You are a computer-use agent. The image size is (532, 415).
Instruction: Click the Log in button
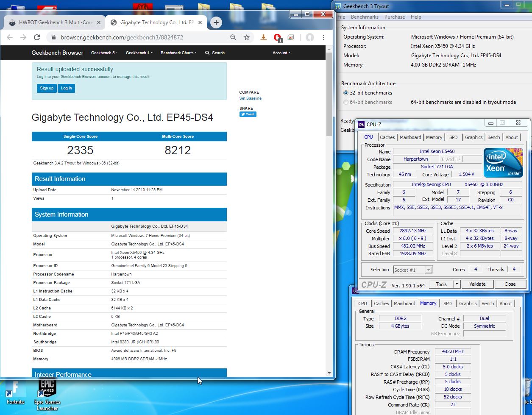click(66, 88)
